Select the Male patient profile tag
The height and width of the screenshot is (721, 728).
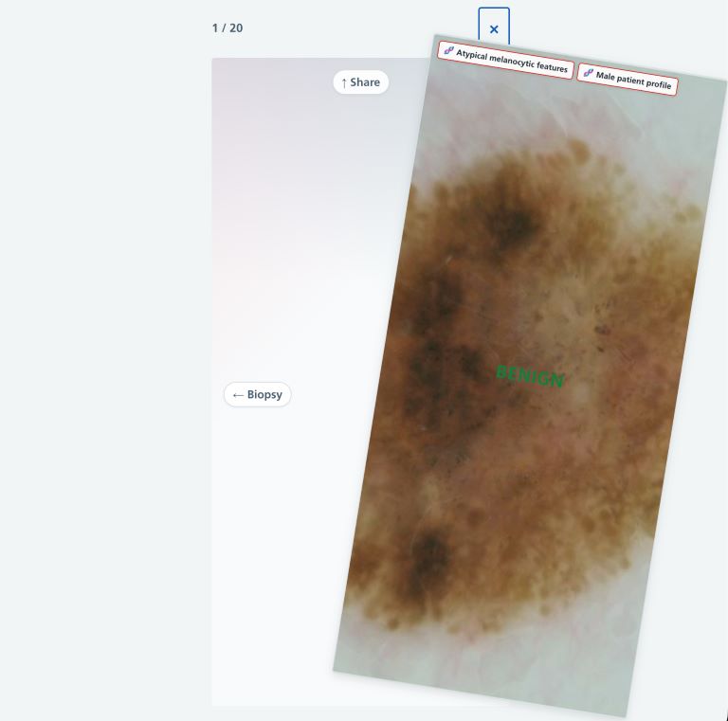[x=628, y=81]
